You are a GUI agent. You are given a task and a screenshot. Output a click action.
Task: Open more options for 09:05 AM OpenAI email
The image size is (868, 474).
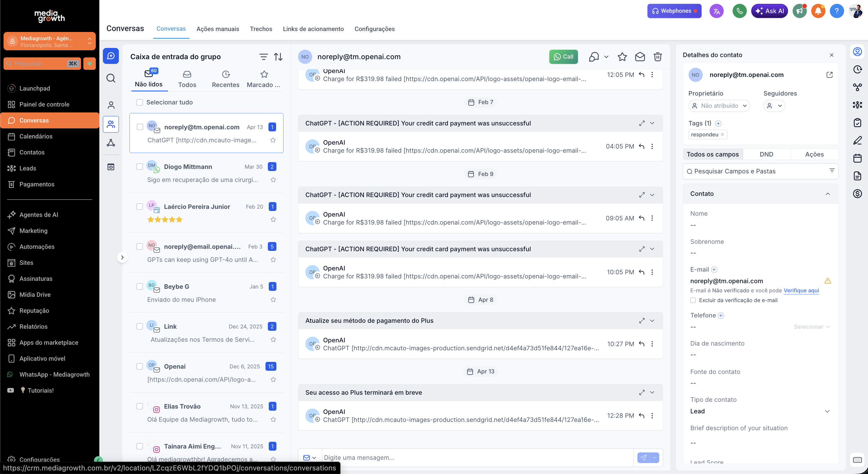tap(652, 218)
